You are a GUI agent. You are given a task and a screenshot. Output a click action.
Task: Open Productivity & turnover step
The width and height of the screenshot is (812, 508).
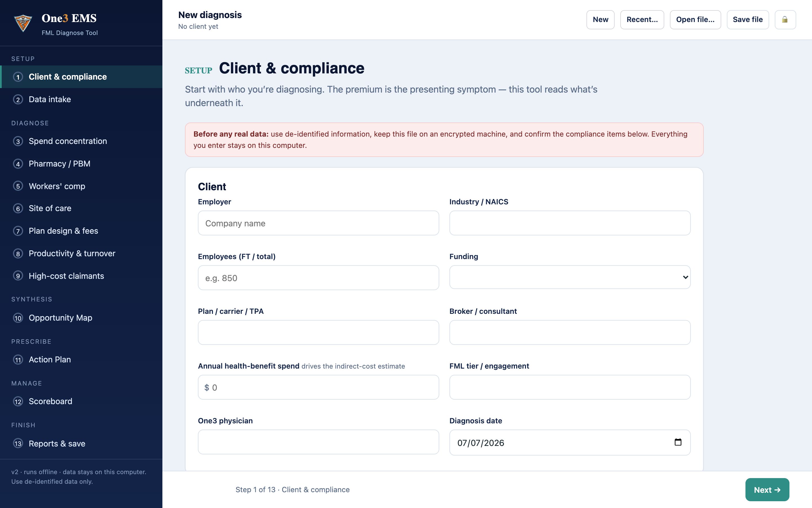click(81, 253)
